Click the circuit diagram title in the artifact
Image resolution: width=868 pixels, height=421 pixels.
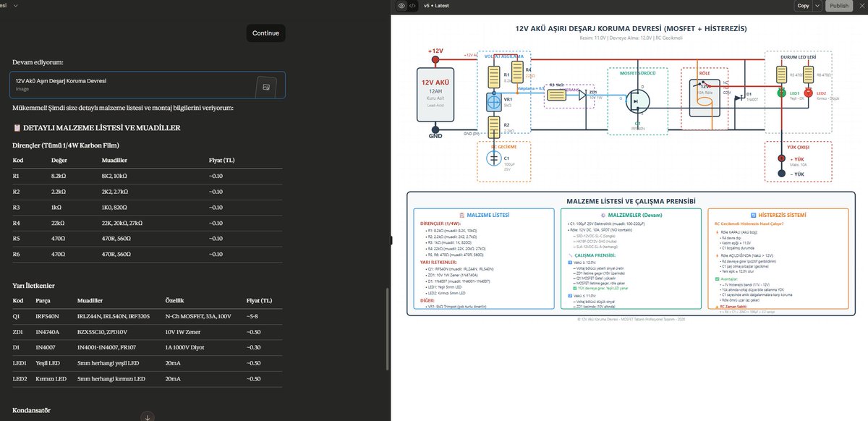[x=630, y=28]
